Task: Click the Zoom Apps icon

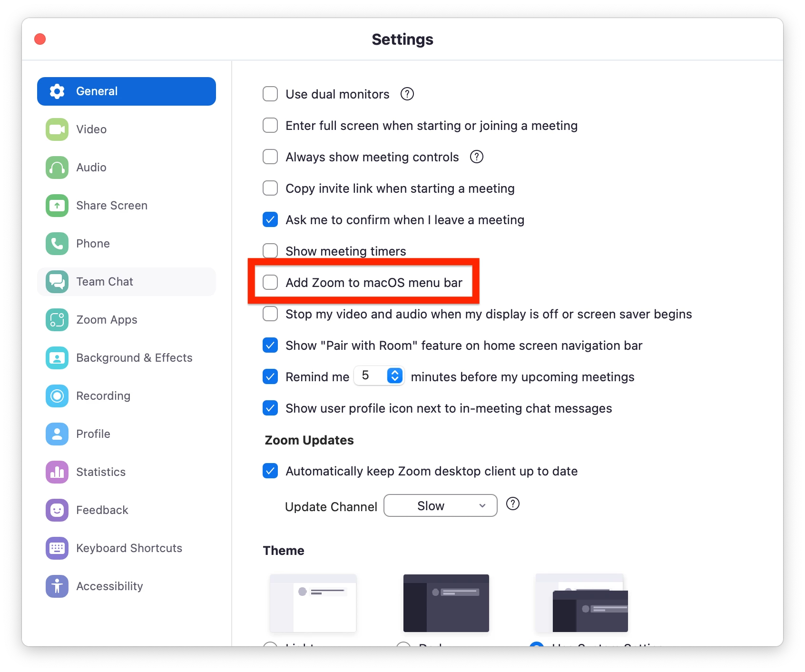Action: click(57, 320)
